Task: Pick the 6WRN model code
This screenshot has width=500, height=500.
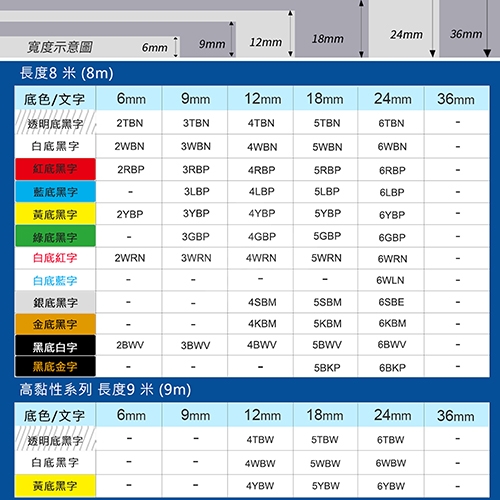Action: 392,259
